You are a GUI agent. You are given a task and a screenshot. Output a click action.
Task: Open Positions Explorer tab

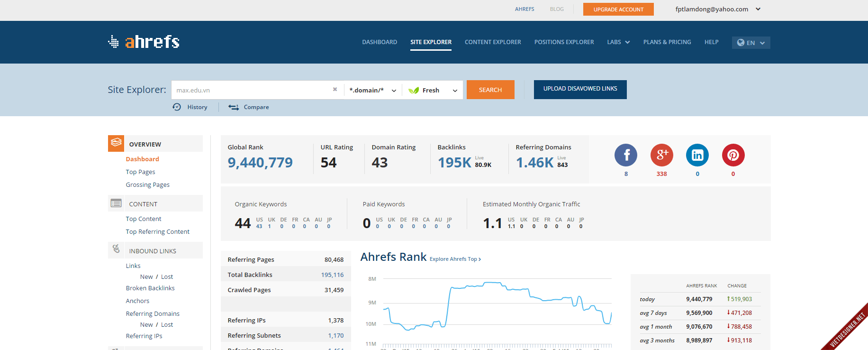[564, 42]
